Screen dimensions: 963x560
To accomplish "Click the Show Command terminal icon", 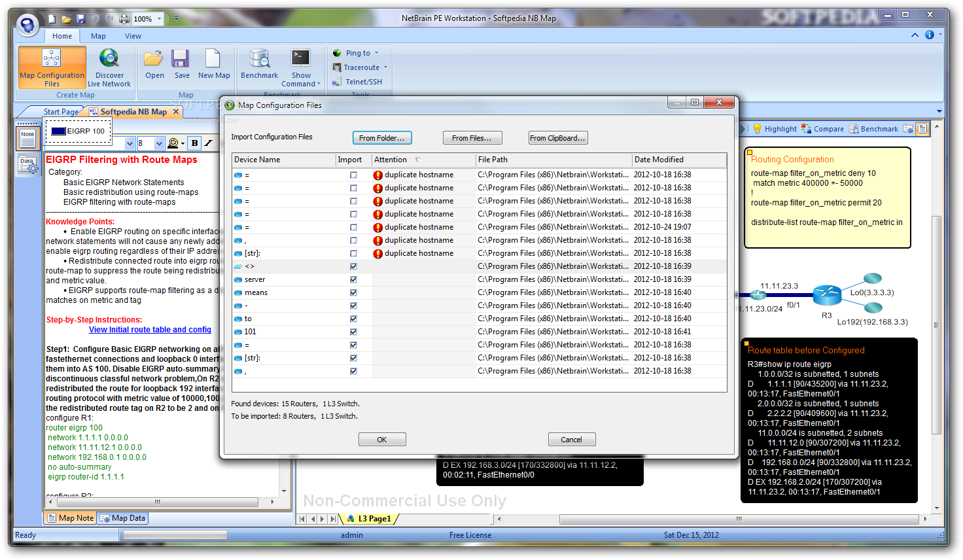I will coord(301,58).
